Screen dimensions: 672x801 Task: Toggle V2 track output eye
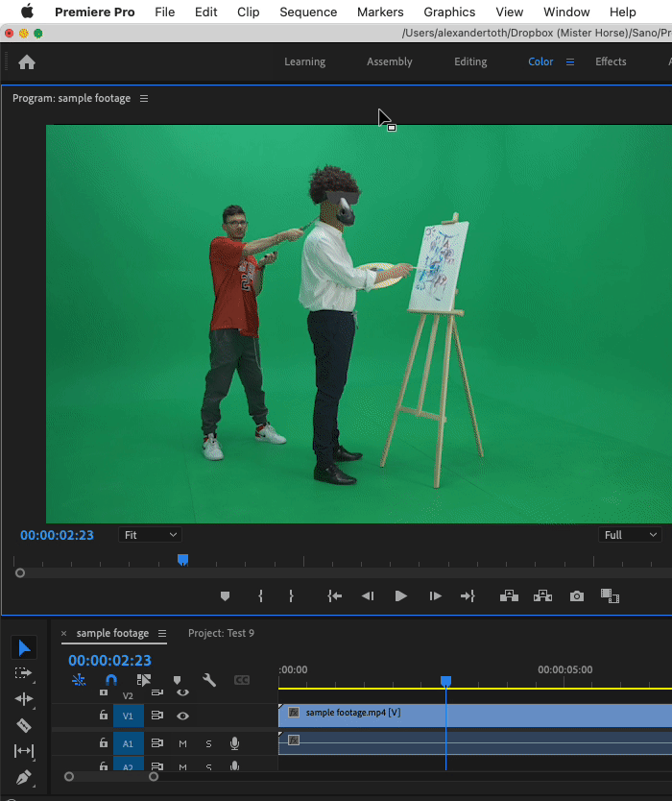click(182, 692)
